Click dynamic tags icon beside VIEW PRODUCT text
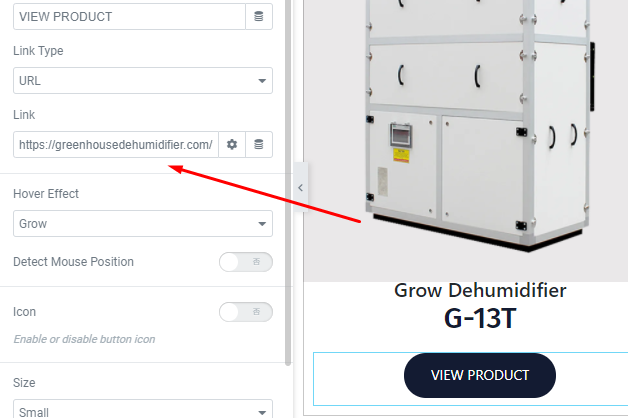This screenshot has width=628, height=418. 259,16
